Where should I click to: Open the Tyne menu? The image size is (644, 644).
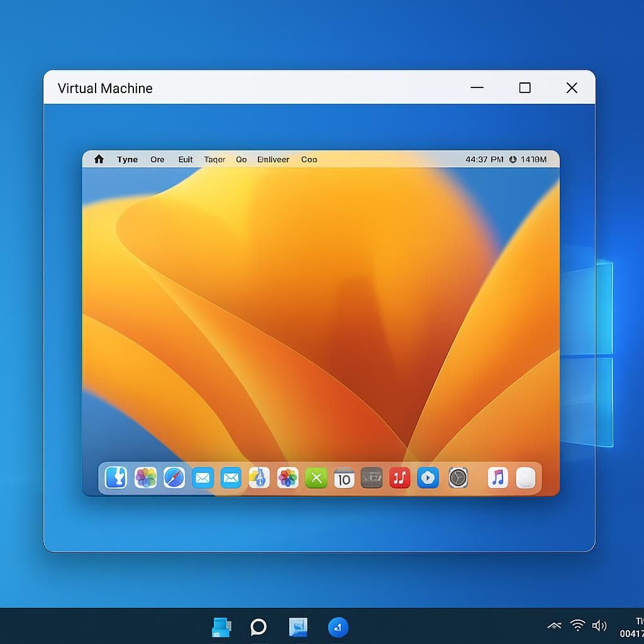(x=127, y=160)
